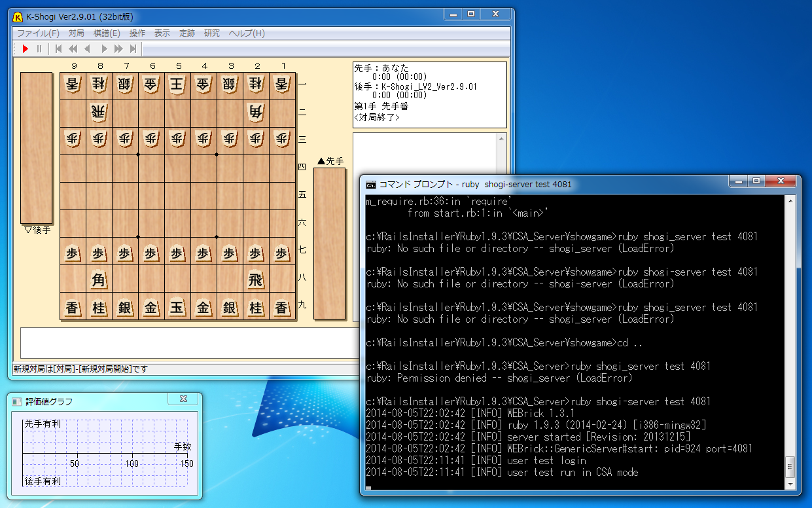Select the sente lance 香 on 1九
Screen dimensions: 812x508
pos(282,307)
